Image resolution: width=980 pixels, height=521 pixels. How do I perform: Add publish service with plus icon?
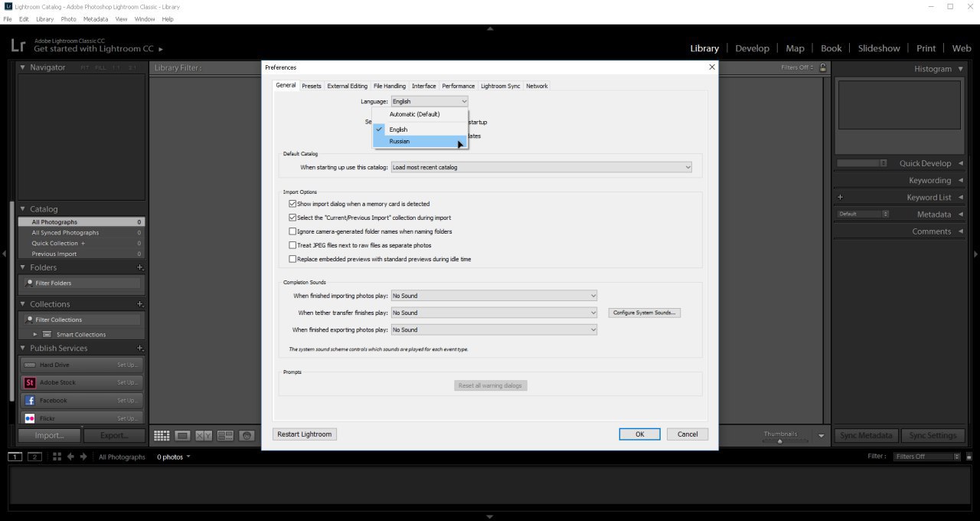point(139,348)
